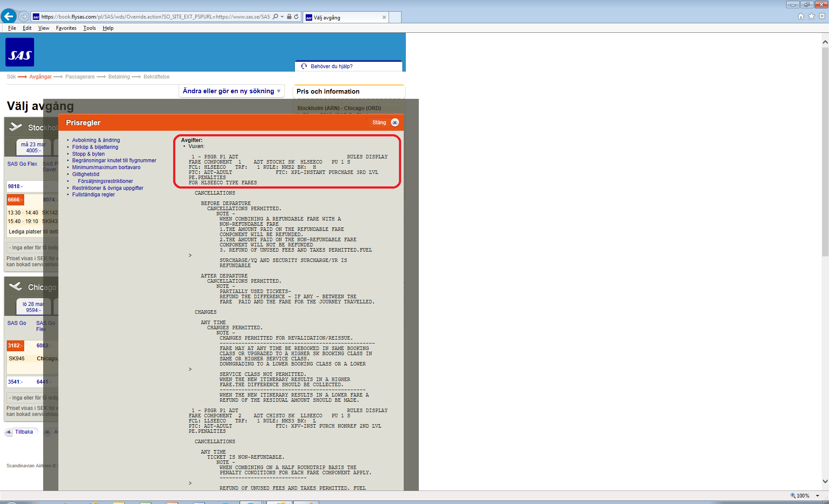Close the 'Välj avgång' browser tab
This screenshot has height=504, width=829.
click(x=384, y=17)
